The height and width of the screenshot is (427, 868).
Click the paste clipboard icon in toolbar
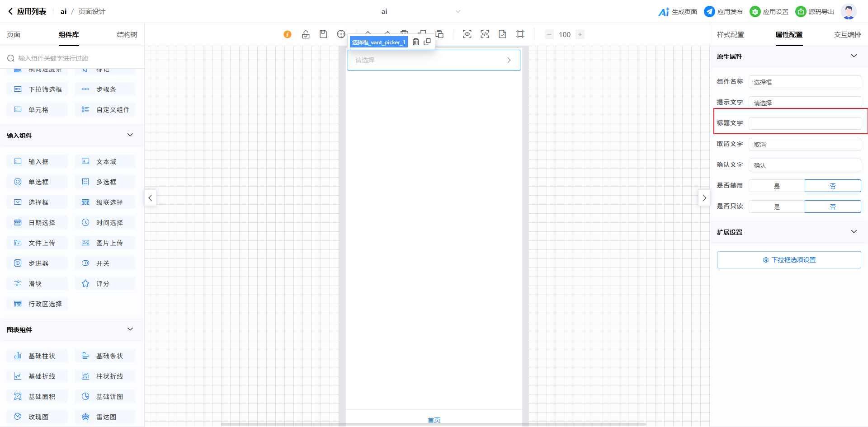[439, 34]
